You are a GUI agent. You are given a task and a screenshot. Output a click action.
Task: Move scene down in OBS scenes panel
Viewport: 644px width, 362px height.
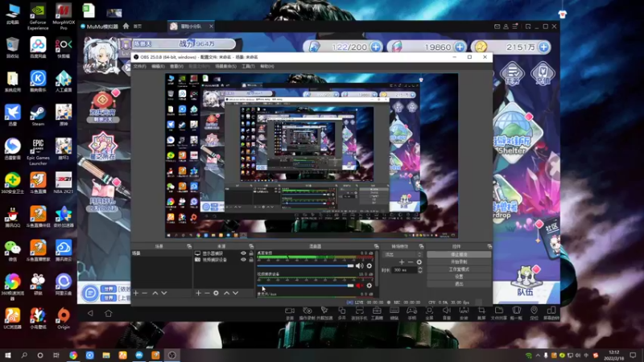click(x=164, y=293)
